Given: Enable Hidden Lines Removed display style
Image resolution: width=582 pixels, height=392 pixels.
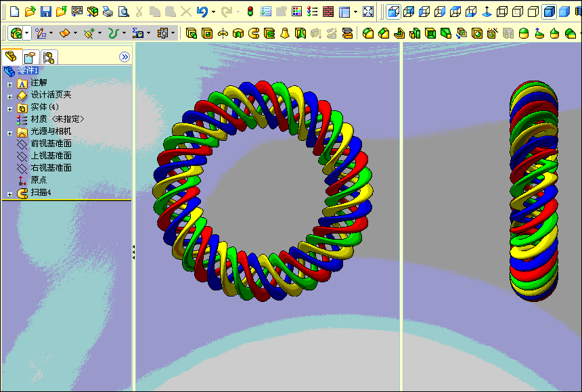Looking at the screenshot, I should 533,12.
